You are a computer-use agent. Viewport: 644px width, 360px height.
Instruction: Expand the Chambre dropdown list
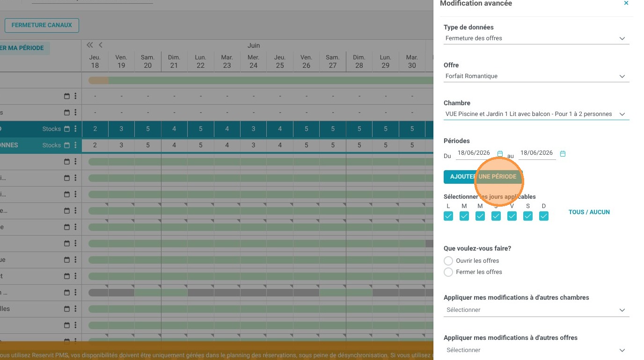tap(536, 114)
